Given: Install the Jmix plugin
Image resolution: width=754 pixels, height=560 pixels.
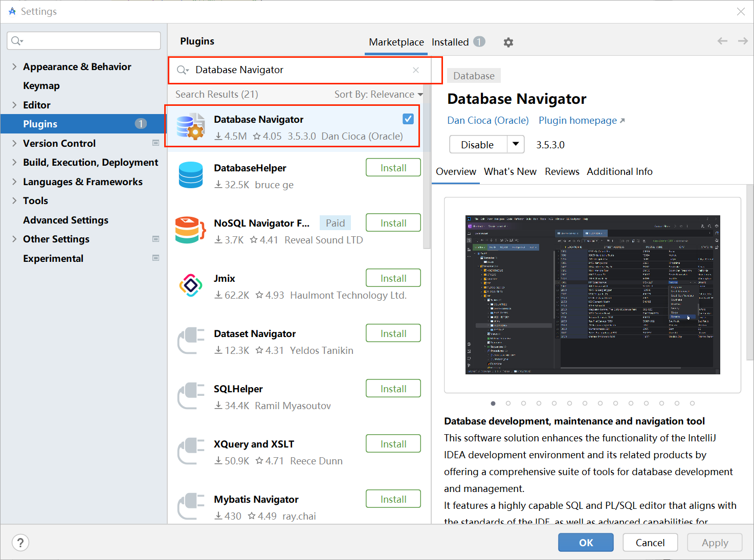Looking at the screenshot, I should click(x=393, y=278).
